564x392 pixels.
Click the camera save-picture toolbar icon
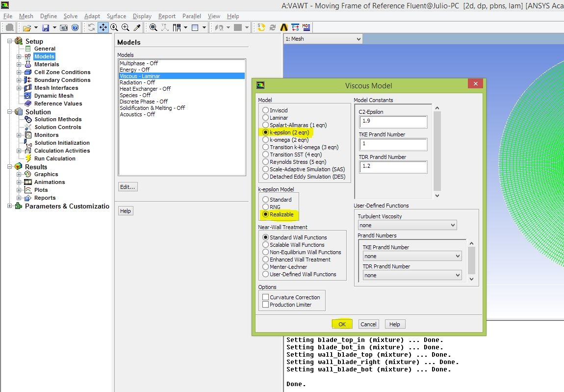[64, 27]
